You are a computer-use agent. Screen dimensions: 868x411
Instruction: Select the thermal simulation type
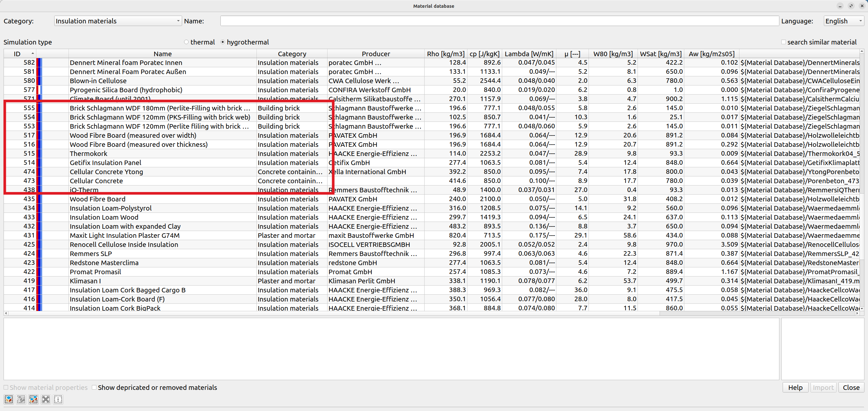[x=186, y=42]
